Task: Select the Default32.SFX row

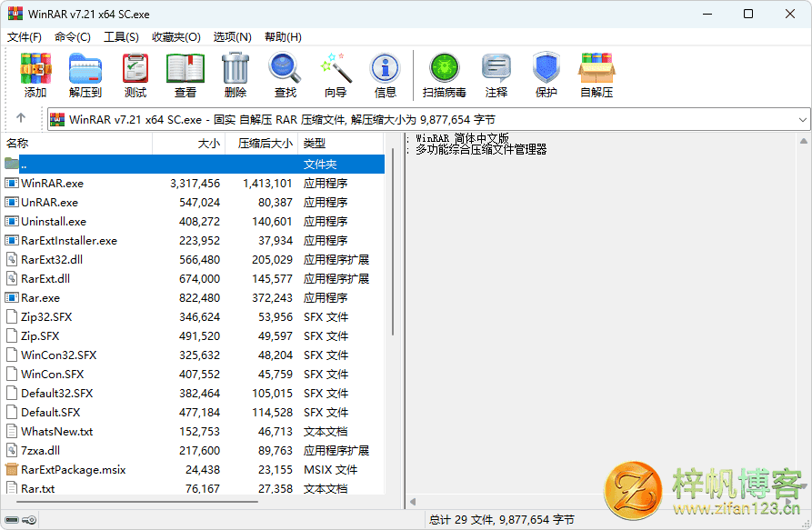Action: [195, 394]
